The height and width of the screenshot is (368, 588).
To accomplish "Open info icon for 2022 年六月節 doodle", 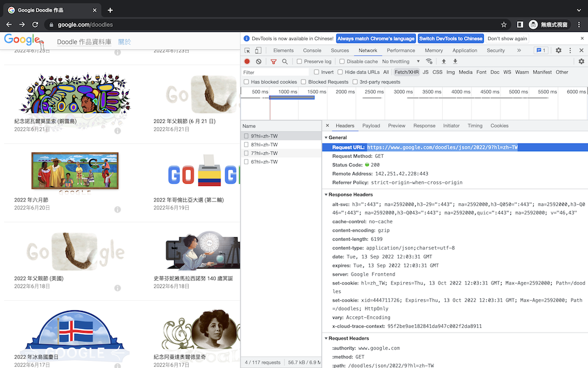I will (118, 210).
